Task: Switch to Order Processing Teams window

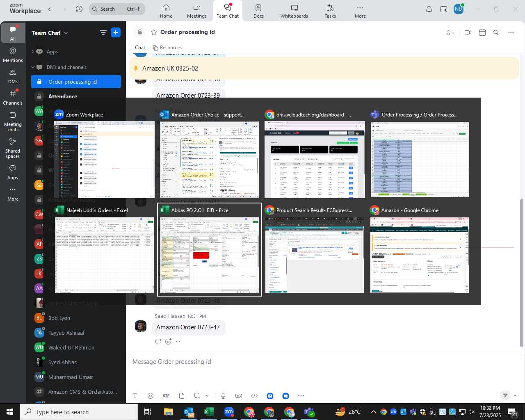Action: click(420, 154)
